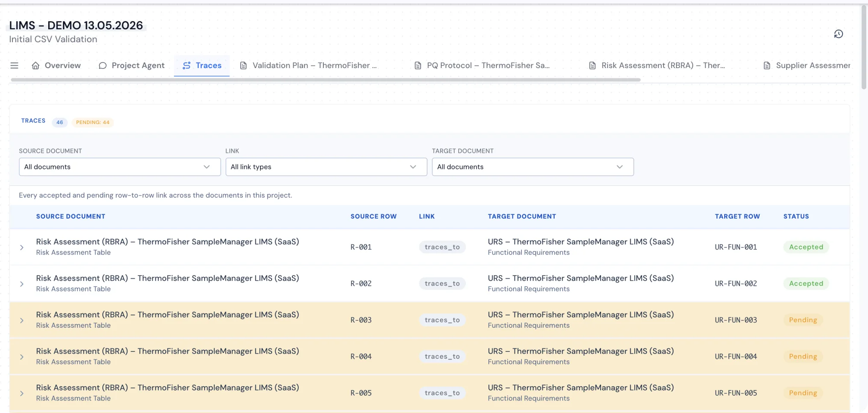
Task: Click the Source Document column header
Action: click(71, 216)
